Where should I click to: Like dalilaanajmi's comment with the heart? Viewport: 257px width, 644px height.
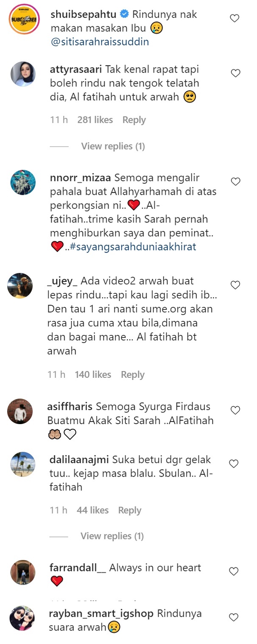[x=234, y=464]
